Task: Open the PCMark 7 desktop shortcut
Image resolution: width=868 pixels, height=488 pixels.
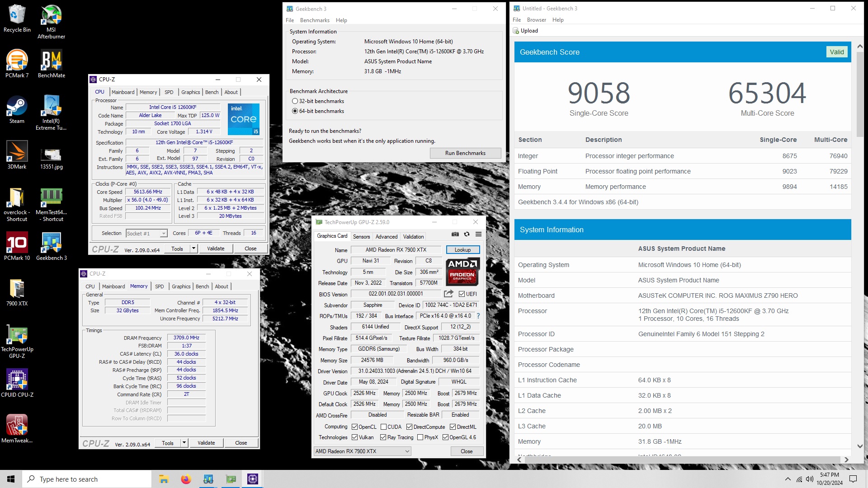Action: click(17, 64)
